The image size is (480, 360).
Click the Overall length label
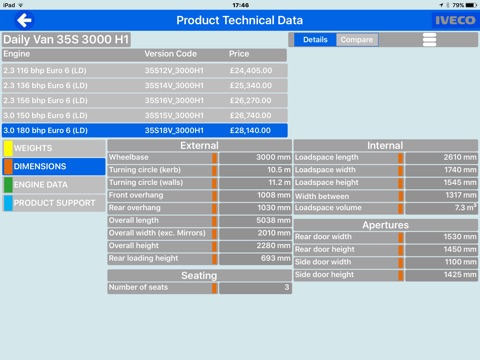pyautogui.click(x=134, y=221)
